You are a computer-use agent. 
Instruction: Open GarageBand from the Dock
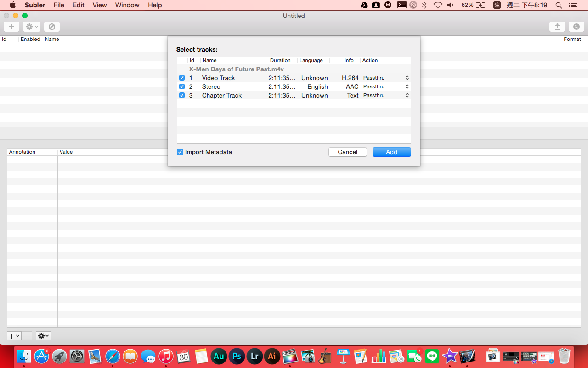[x=325, y=356]
